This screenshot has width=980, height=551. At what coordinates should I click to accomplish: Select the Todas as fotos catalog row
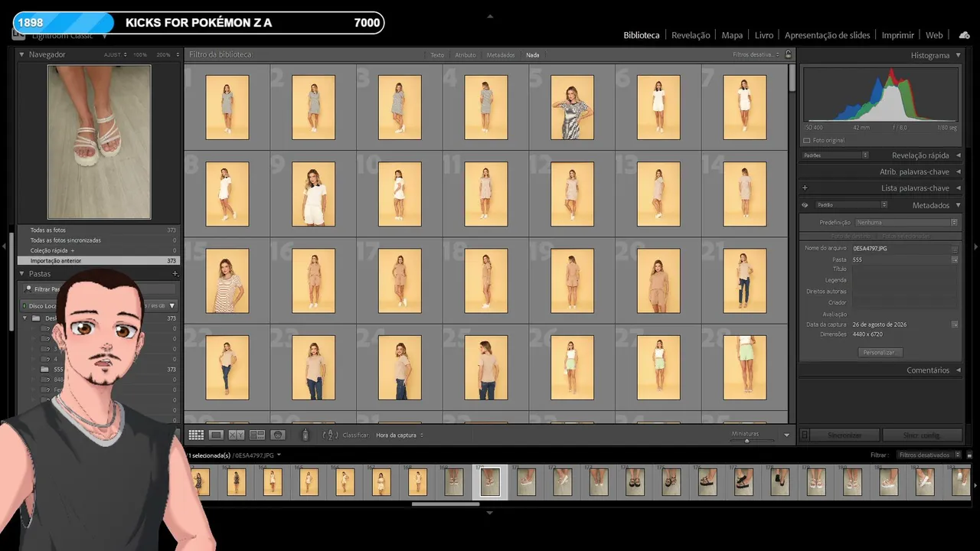click(99, 230)
